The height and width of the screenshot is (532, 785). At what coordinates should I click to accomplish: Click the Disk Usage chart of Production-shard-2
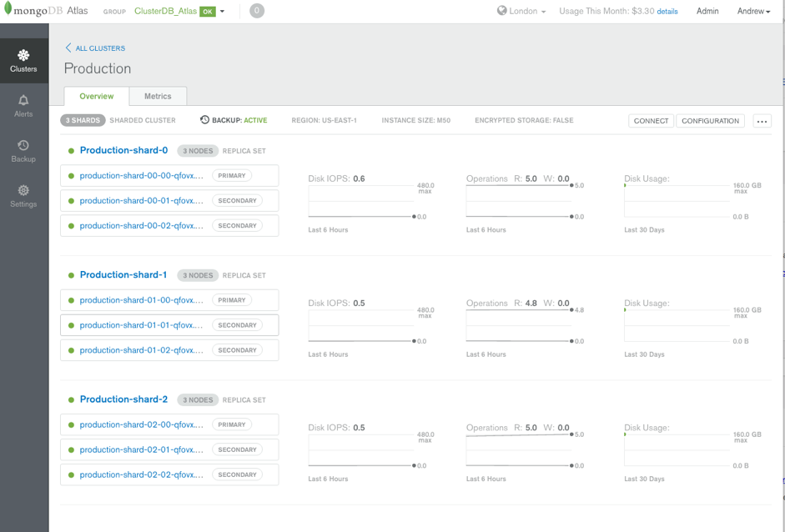(677, 450)
